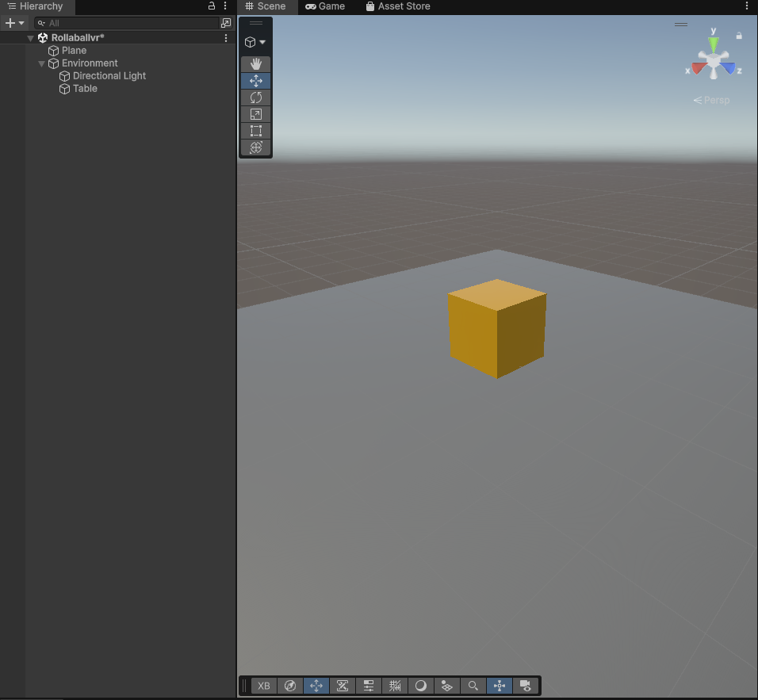Select the combined Transform tool

pyautogui.click(x=256, y=147)
